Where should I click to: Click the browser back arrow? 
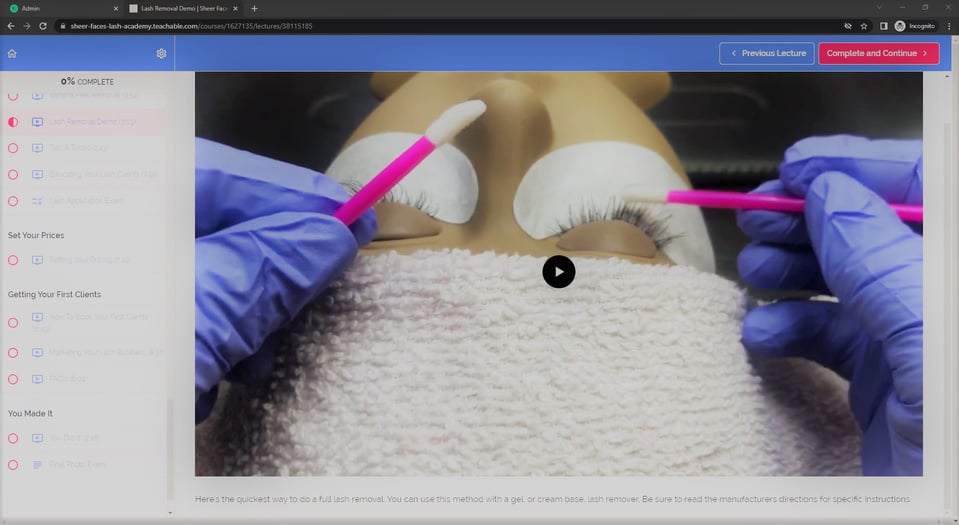[11, 25]
